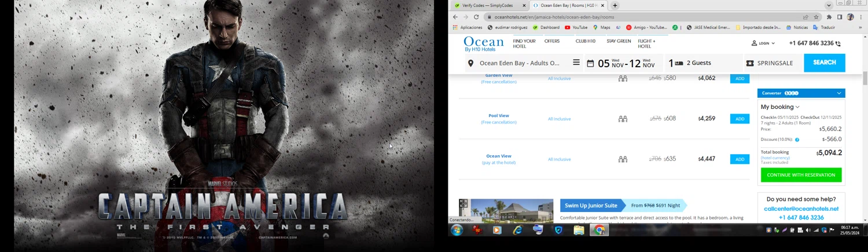This screenshot has width=868, height=252.
Task: Open media player taskbar icon
Action: pos(496,230)
